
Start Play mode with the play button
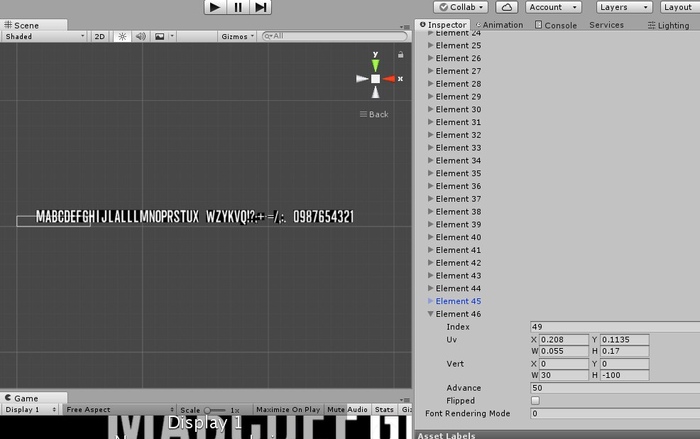tap(215, 7)
